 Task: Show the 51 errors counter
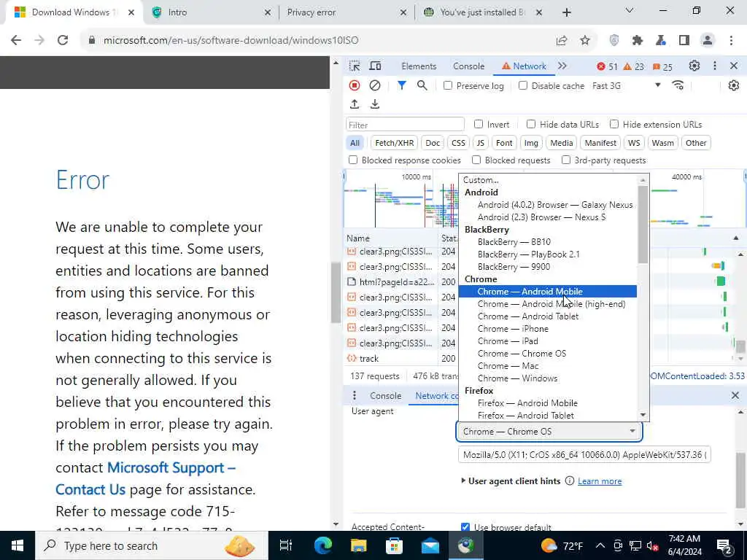608,66
